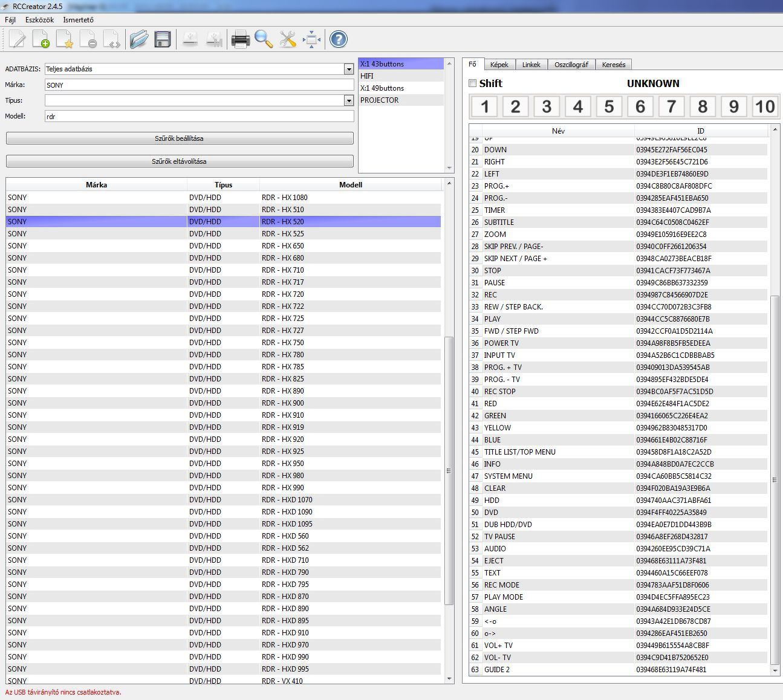783x700 pixels.
Task: Switch to the Linkek tab
Action: [531, 65]
